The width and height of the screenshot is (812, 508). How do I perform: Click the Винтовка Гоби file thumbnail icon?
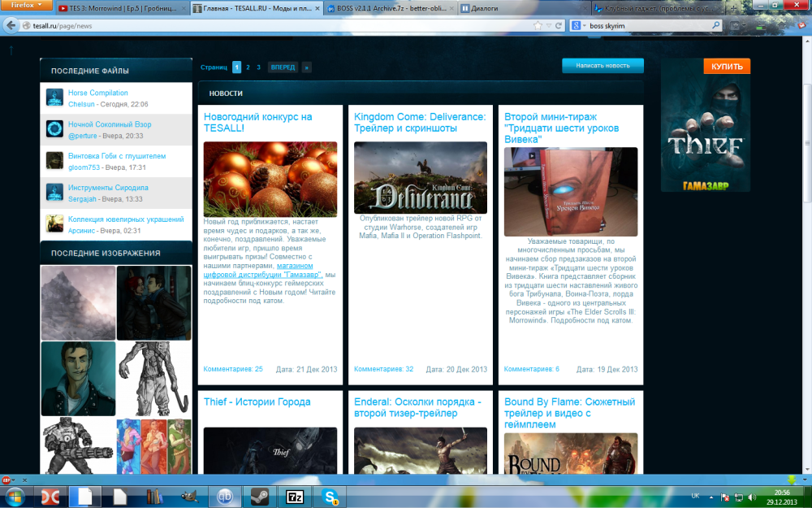(54, 161)
